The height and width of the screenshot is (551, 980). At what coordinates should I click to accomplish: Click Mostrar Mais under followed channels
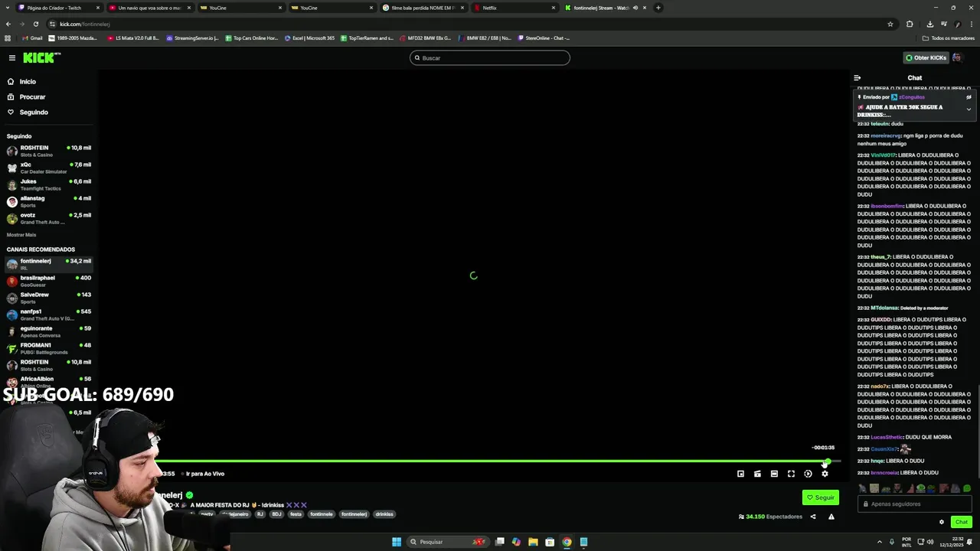click(x=21, y=235)
